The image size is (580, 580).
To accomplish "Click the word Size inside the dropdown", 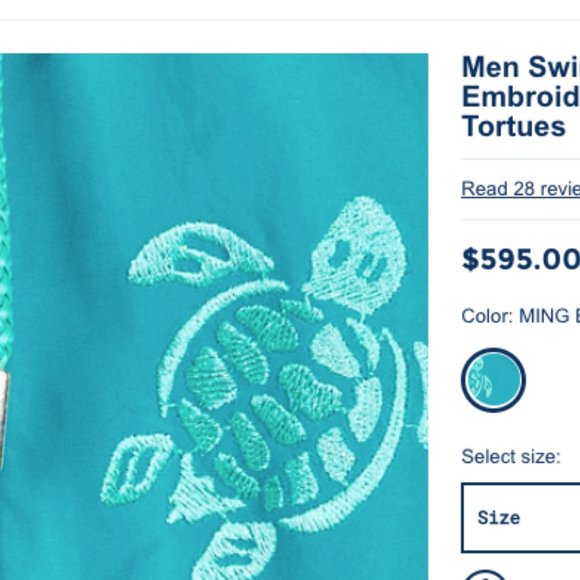I will pyautogui.click(x=499, y=518).
